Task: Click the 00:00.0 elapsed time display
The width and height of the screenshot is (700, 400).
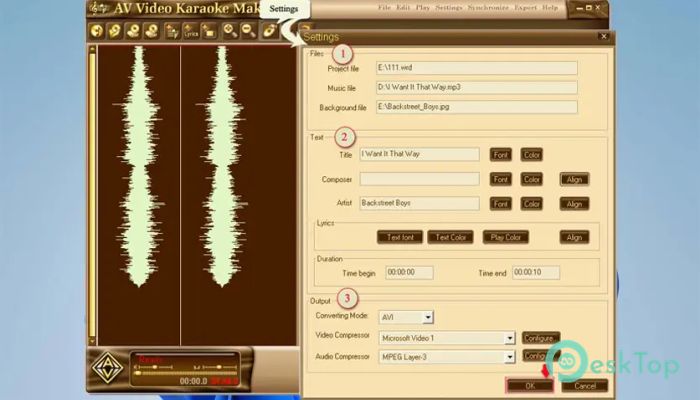Action: click(x=193, y=381)
